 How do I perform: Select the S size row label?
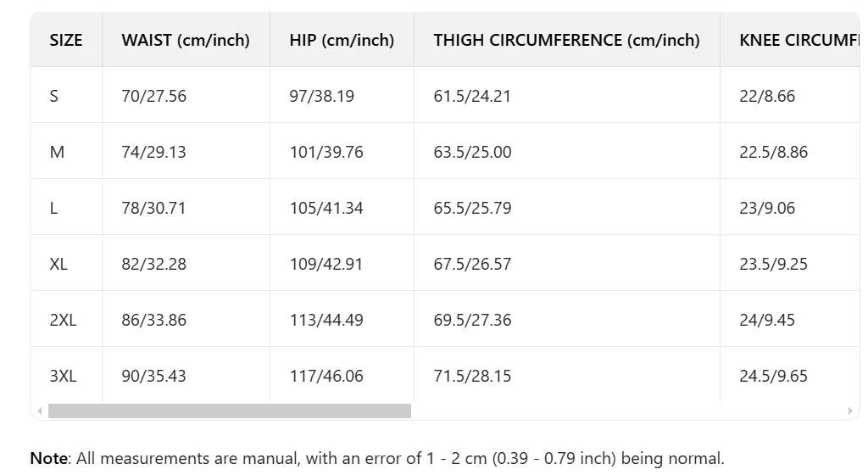[x=54, y=96]
